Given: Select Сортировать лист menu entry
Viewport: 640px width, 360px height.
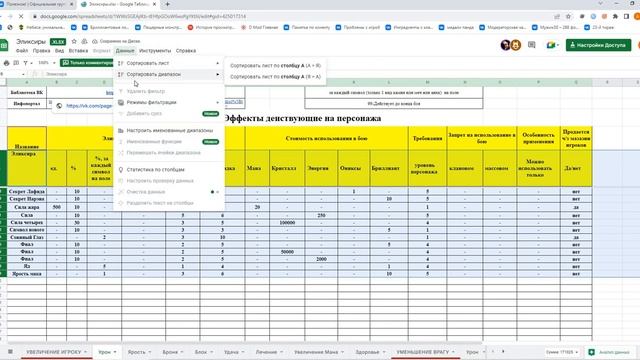Looking at the screenshot, I should 169,63.
